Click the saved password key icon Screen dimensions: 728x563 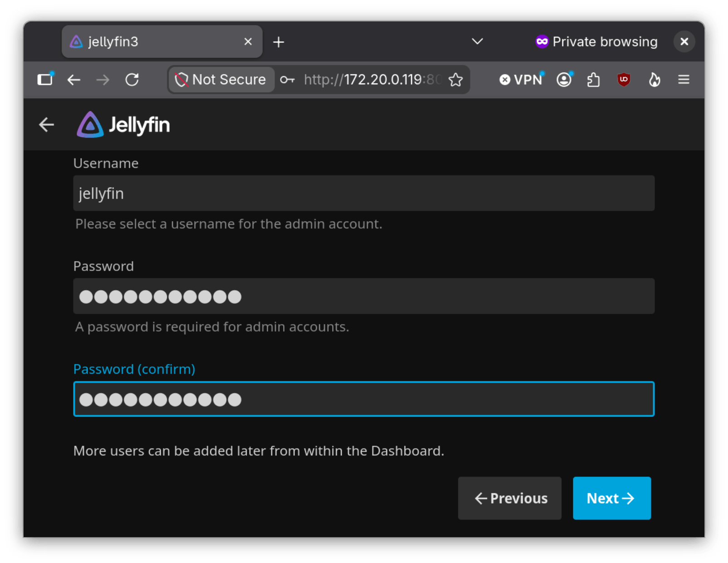click(x=287, y=80)
